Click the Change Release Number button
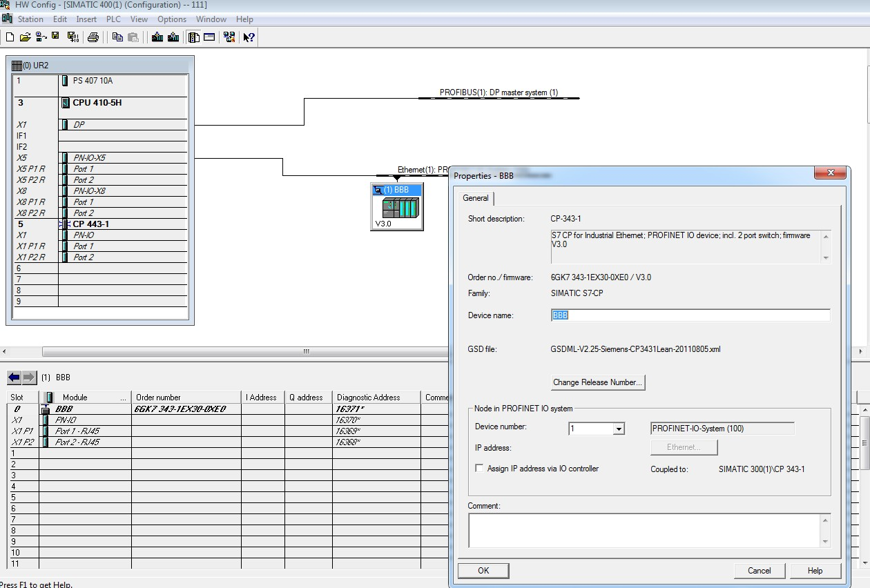 598,382
